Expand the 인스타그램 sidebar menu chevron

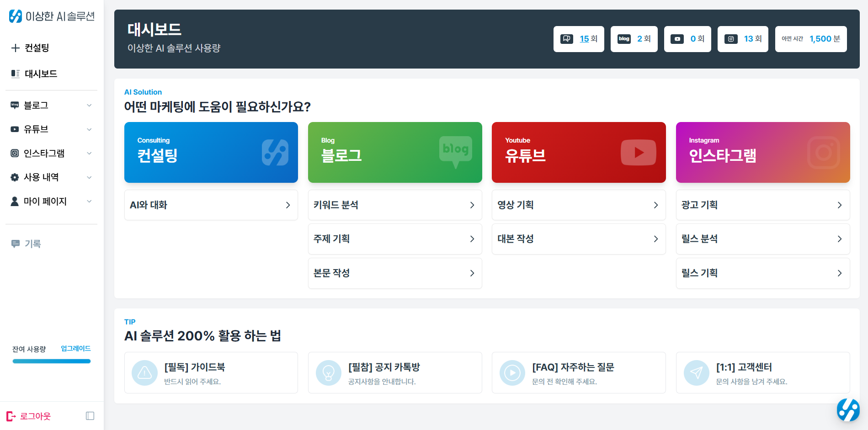[89, 153]
